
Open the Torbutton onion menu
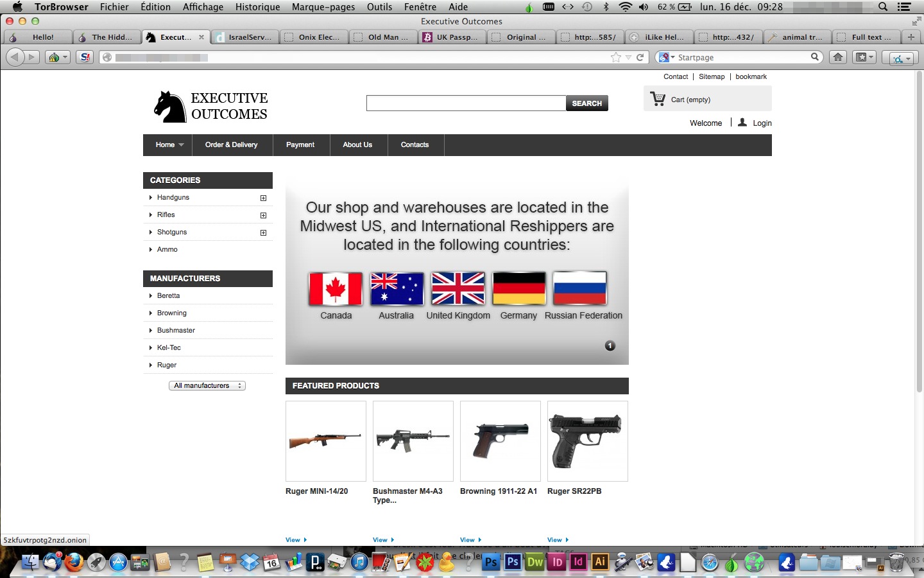click(57, 57)
